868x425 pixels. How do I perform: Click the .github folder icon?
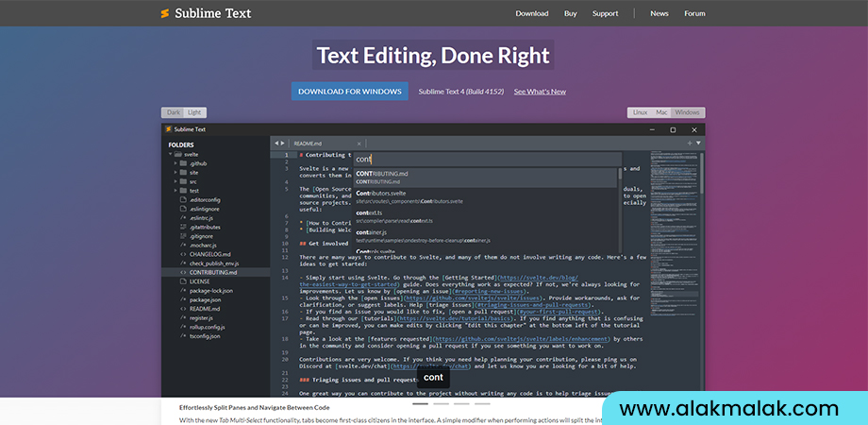tap(183, 163)
